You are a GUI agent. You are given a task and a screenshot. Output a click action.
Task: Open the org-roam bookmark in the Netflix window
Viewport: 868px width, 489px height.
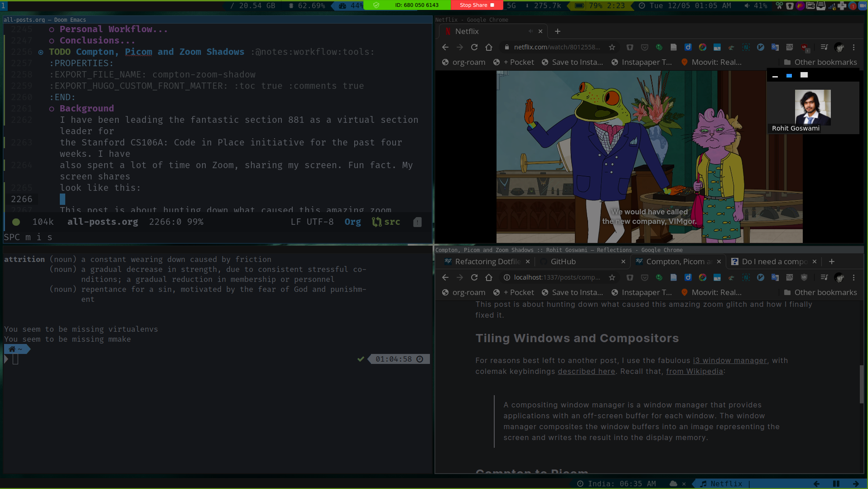pyautogui.click(x=463, y=62)
